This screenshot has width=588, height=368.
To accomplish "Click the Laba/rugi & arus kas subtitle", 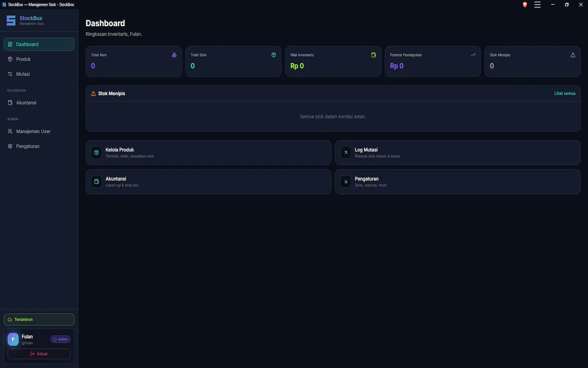I will click(122, 185).
